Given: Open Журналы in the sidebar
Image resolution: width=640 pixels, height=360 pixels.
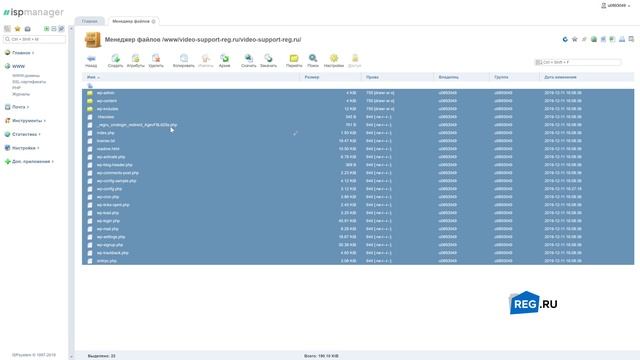Looking at the screenshot, I should pyautogui.click(x=21, y=94).
